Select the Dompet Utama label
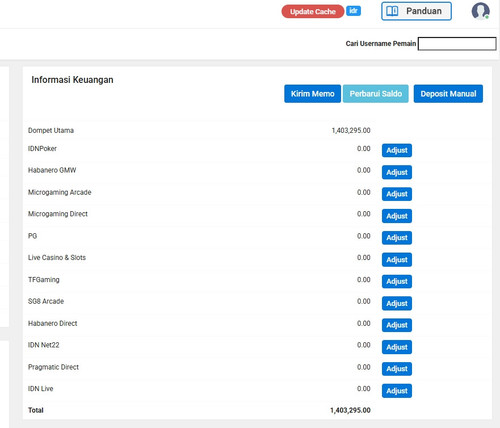This screenshot has width=500, height=428. click(51, 130)
